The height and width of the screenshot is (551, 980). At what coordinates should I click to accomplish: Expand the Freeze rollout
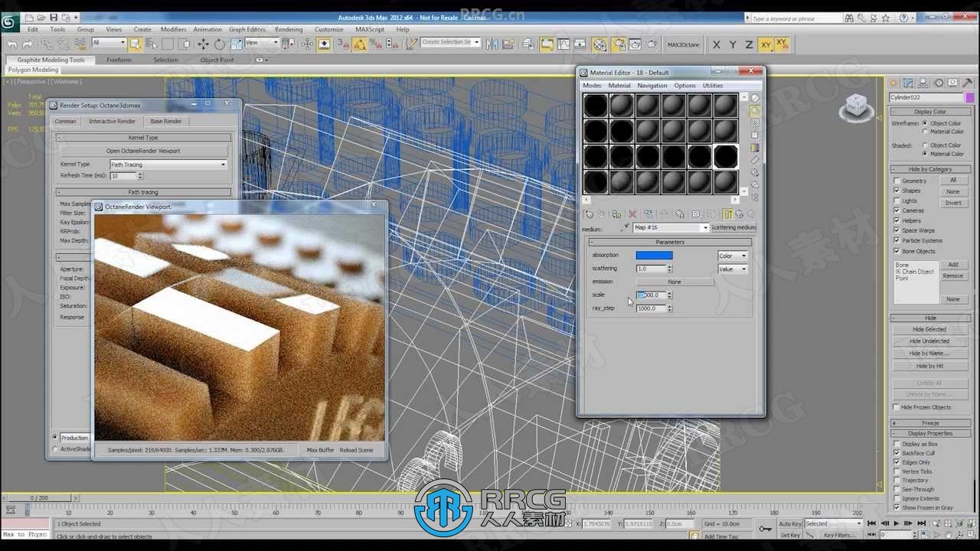click(930, 423)
